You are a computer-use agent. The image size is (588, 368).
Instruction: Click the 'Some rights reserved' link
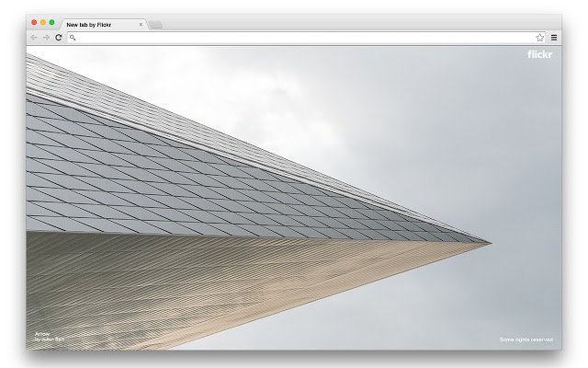tap(526, 339)
